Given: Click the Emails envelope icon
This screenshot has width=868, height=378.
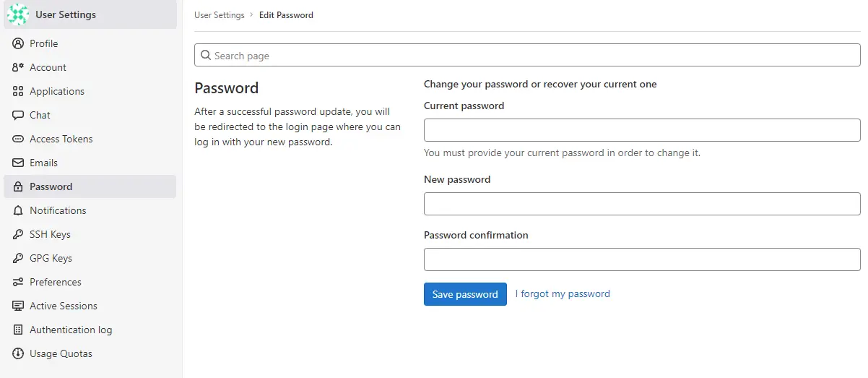Looking at the screenshot, I should point(18,163).
